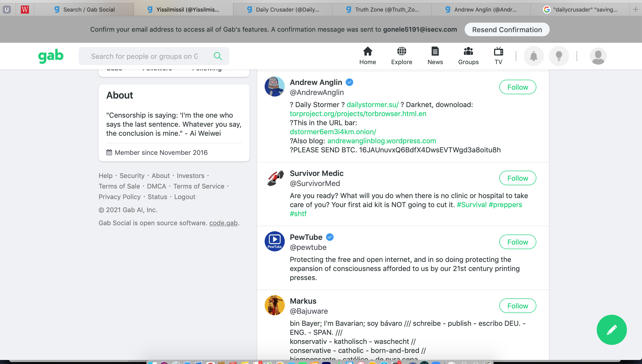Click the #Survival hashtag
The image size is (642, 364).
pos(472,205)
